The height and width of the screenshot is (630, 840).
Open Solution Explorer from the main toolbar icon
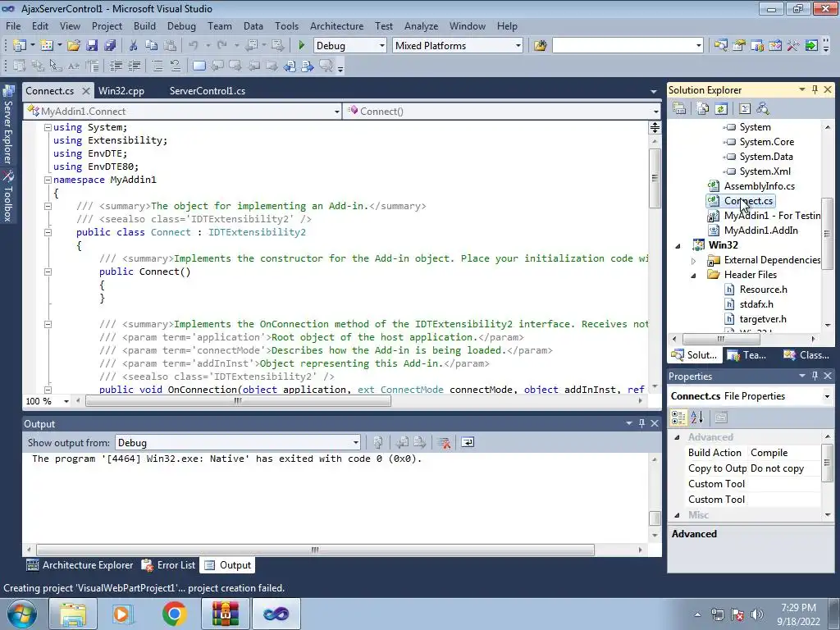(720, 46)
